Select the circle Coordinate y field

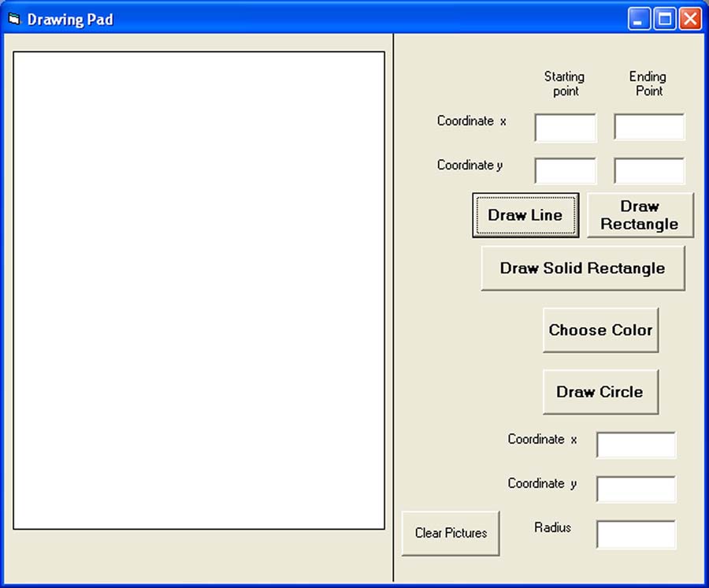click(x=636, y=489)
